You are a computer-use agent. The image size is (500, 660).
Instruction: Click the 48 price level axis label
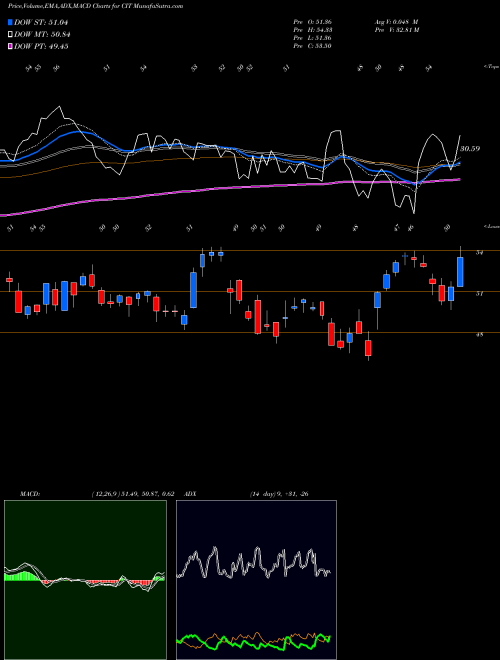coord(479,335)
